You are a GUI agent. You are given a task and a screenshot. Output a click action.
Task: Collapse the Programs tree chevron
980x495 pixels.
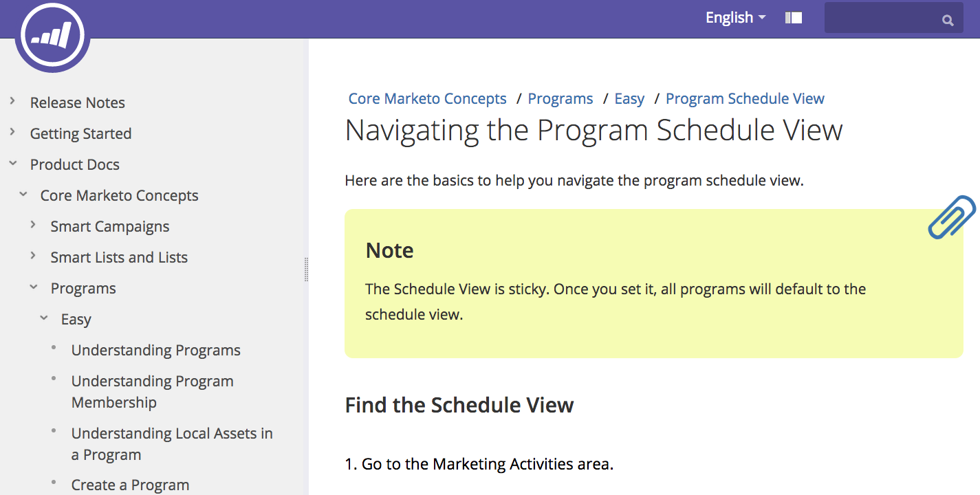click(33, 287)
